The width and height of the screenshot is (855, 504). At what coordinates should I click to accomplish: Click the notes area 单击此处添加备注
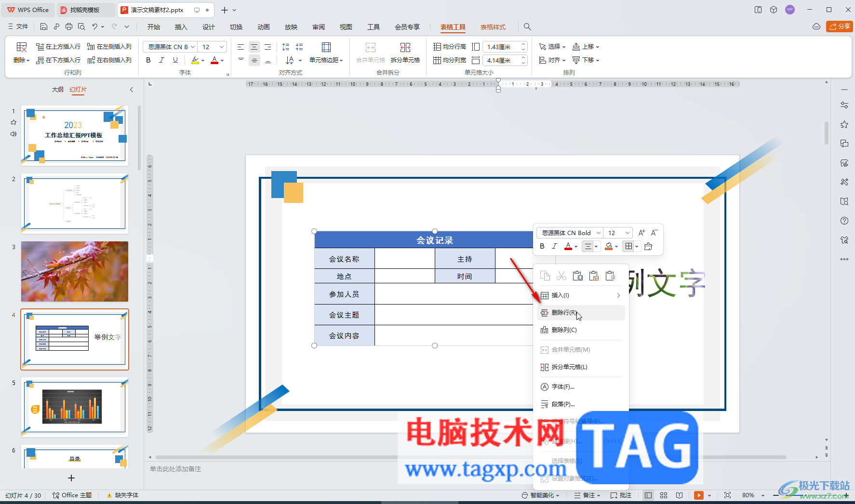pyautogui.click(x=175, y=469)
